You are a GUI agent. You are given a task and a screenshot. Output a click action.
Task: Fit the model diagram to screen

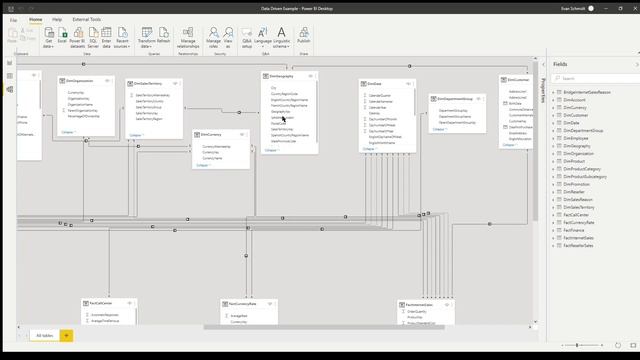[633, 345]
